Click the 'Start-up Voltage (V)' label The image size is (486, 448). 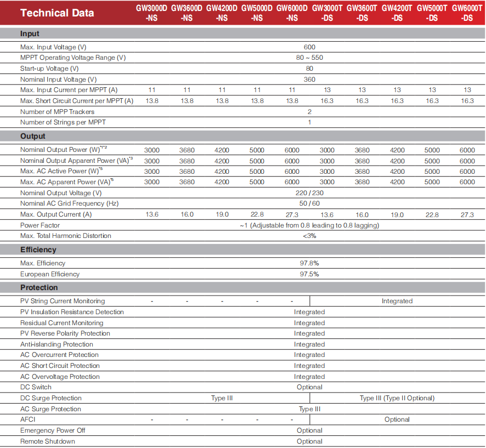[x=49, y=69]
